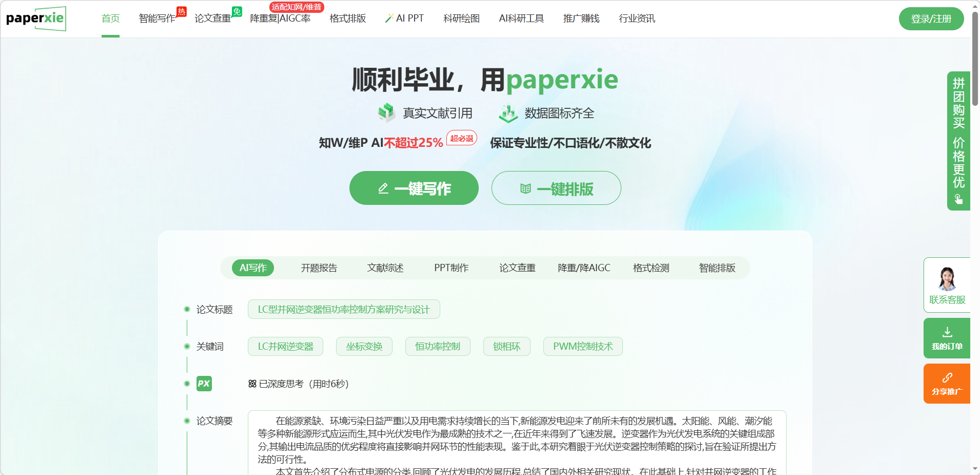The width and height of the screenshot is (980, 475).
Task: Click the red 热 badge on 智能写作
Action: pos(182,11)
